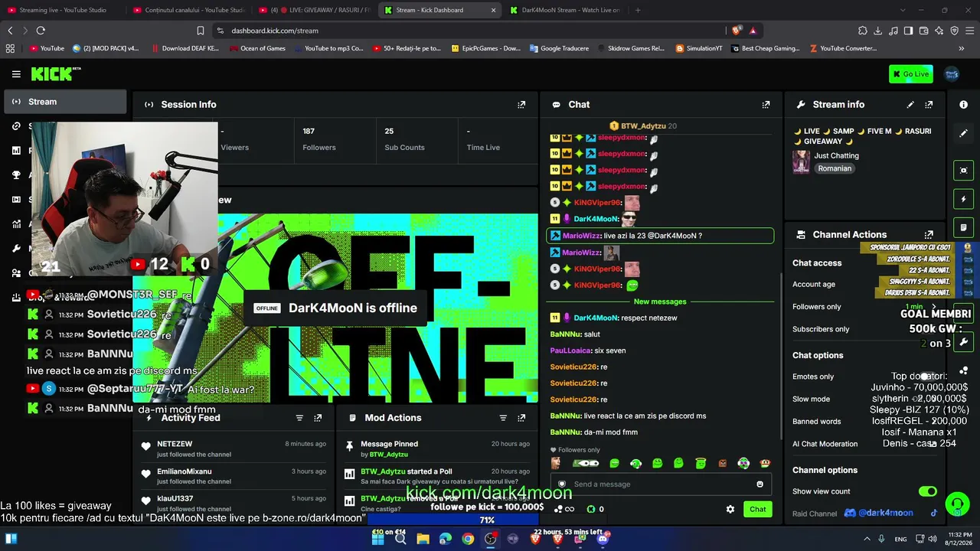Viewport: 980px width, 551px height.
Task: Click the right sidebar lightning icon
Action: pyautogui.click(x=963, y=199)
